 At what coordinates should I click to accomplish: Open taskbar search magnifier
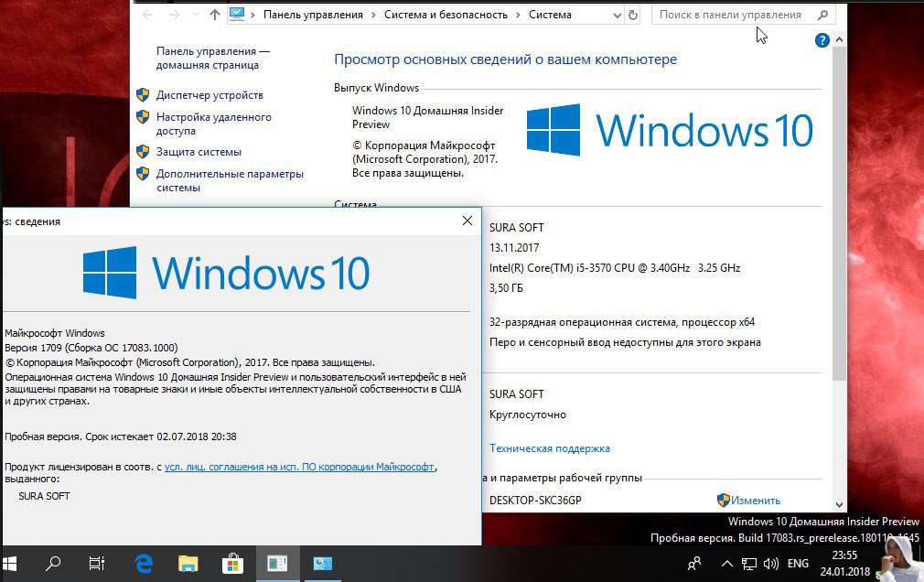coord(53,564)
